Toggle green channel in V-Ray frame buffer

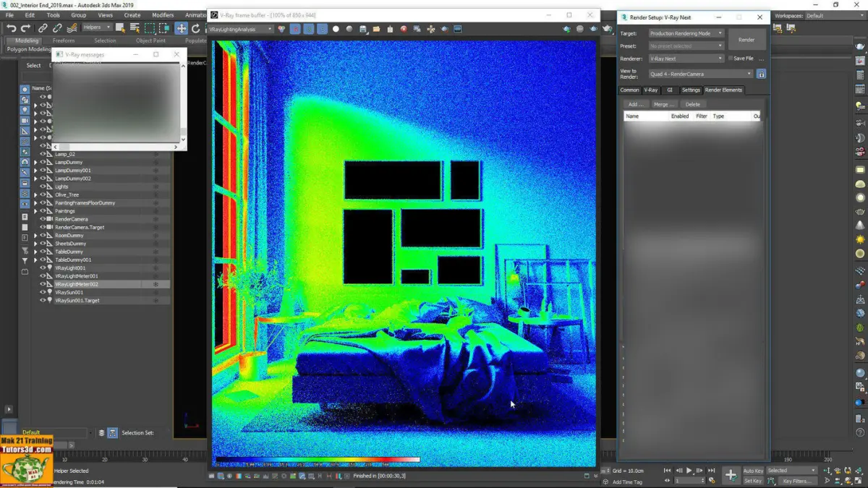click(309, 29)
